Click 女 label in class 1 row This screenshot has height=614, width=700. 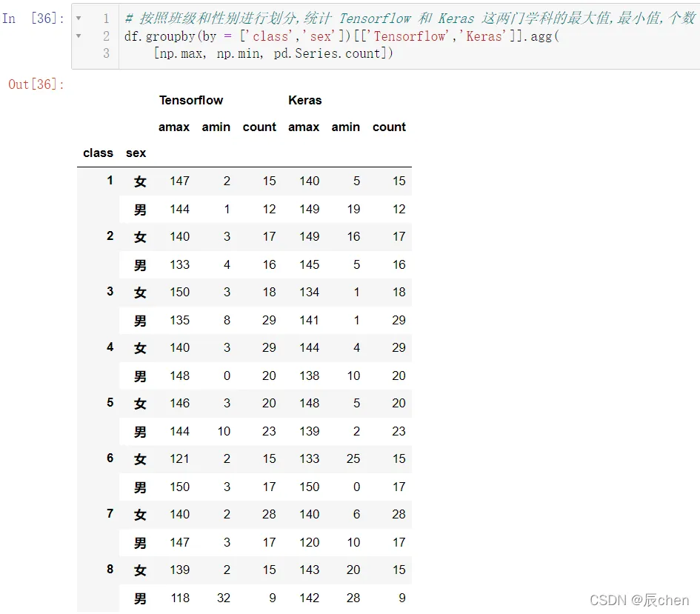pos(140,181)
